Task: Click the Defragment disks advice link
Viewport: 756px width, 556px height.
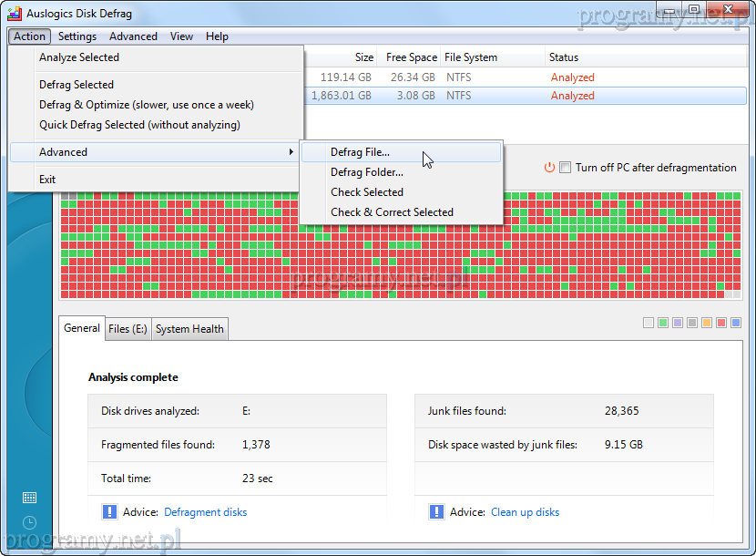Action: (x=205, y=512)
